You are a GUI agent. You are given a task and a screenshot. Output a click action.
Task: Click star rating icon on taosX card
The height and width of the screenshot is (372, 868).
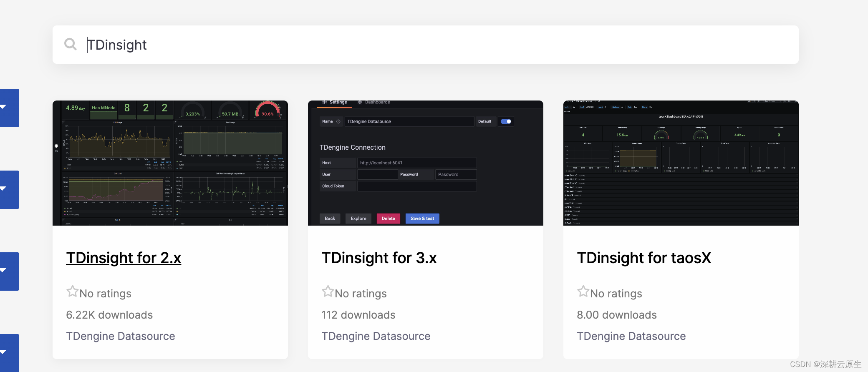point(583,291)
